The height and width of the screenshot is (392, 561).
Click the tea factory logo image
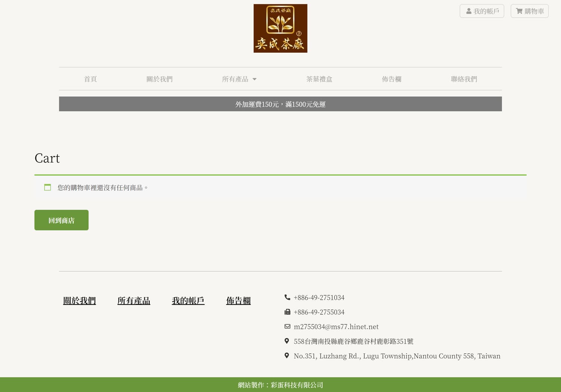280,28
